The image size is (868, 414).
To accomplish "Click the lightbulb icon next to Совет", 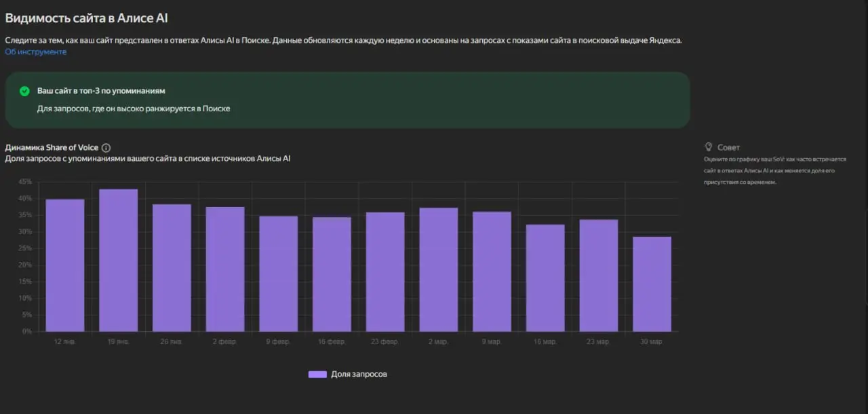I will 709,147.
